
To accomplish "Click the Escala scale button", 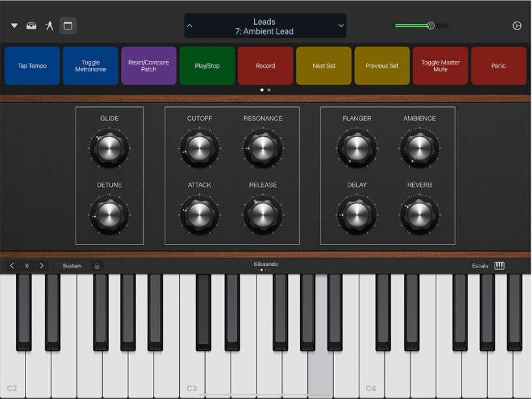I will [x=480, y=266].
